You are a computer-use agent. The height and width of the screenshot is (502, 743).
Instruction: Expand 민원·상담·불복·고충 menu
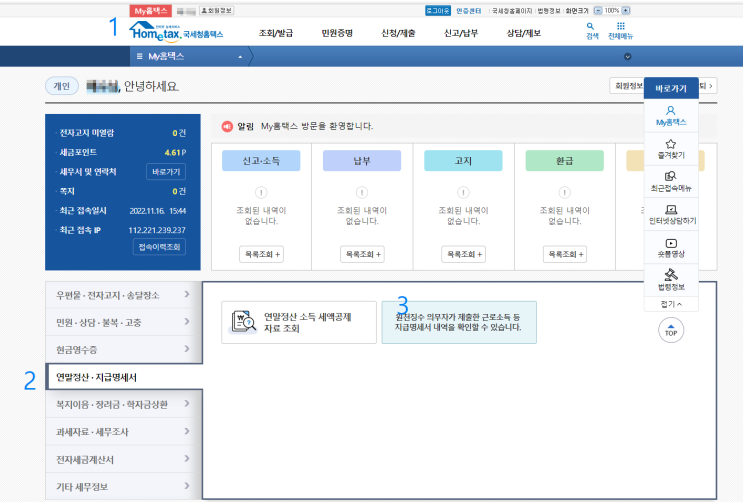123,322
